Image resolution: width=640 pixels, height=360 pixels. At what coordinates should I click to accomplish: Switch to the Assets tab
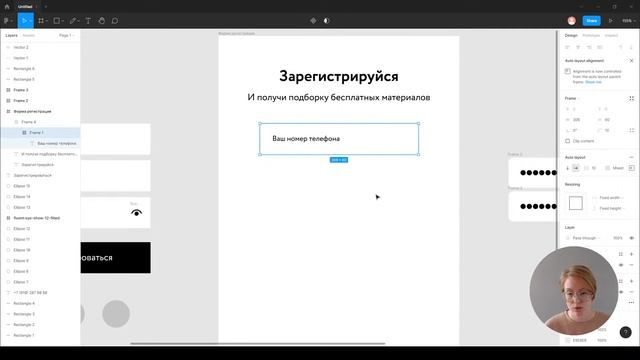point(29,36)
